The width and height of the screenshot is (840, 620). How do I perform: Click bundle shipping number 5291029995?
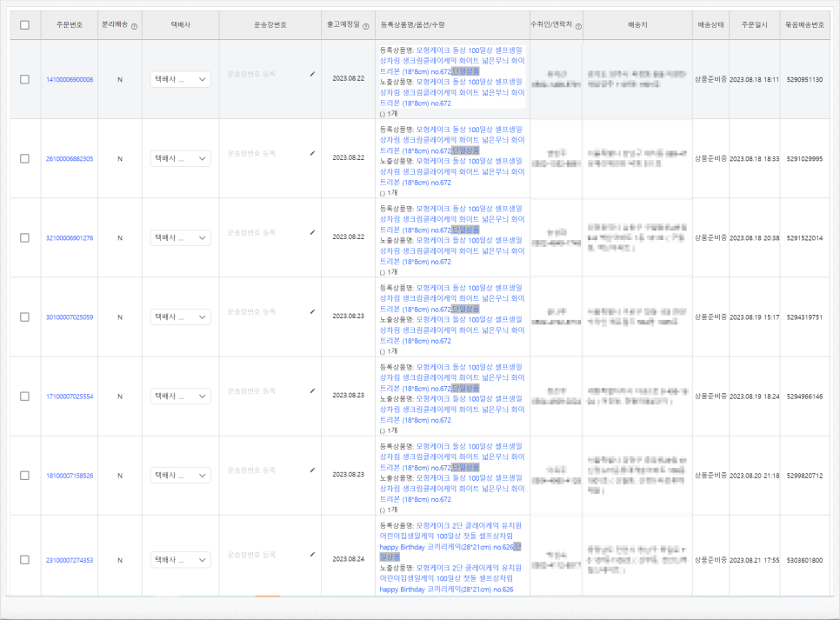click(804, 159)
